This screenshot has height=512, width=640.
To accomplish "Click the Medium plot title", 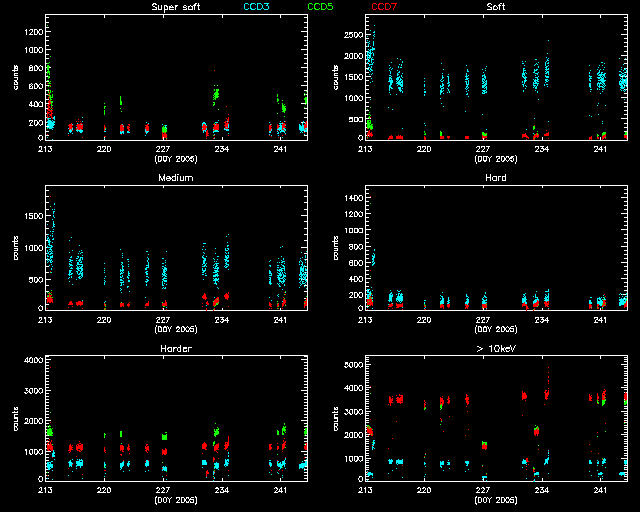I will (x=174, y=178).
